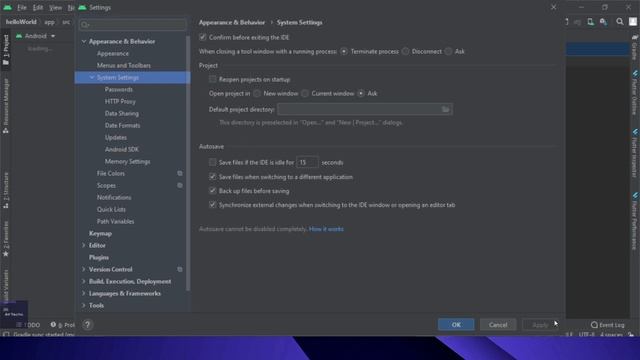Expand the Tools settings section
Image resolution: width=640 pixels, height=360 pixels.
coord(84,305)
